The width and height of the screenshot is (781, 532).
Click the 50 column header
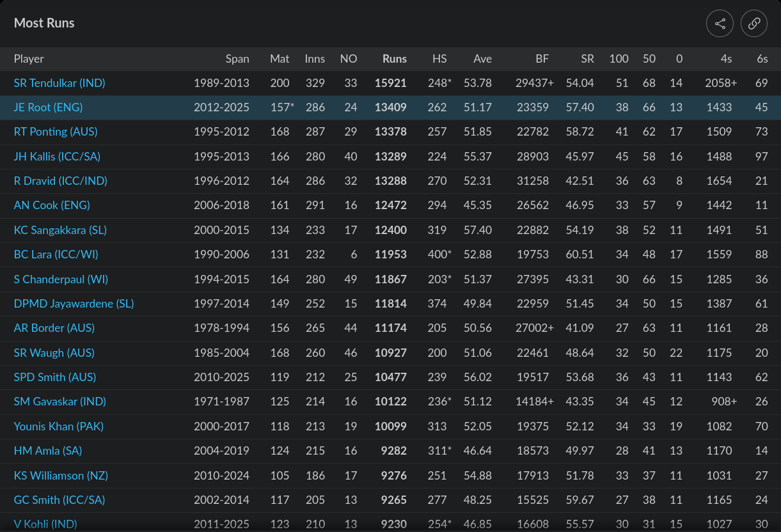[649, 59]
